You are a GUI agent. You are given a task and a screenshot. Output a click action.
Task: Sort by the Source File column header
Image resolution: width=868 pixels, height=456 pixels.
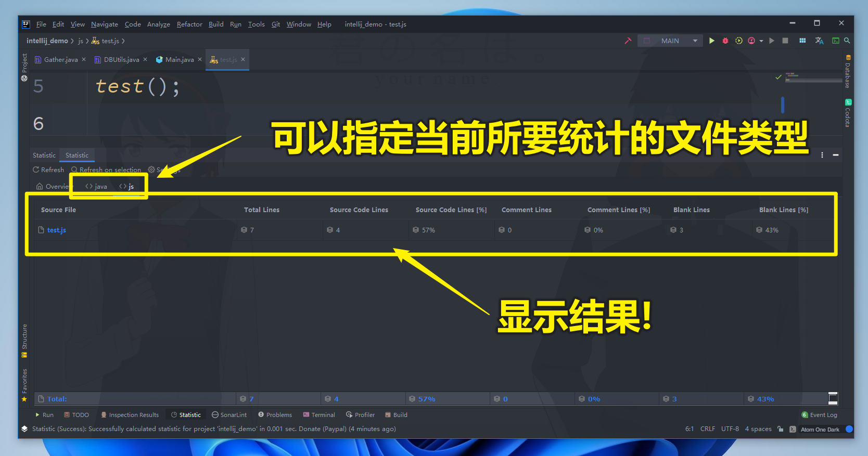58,210
